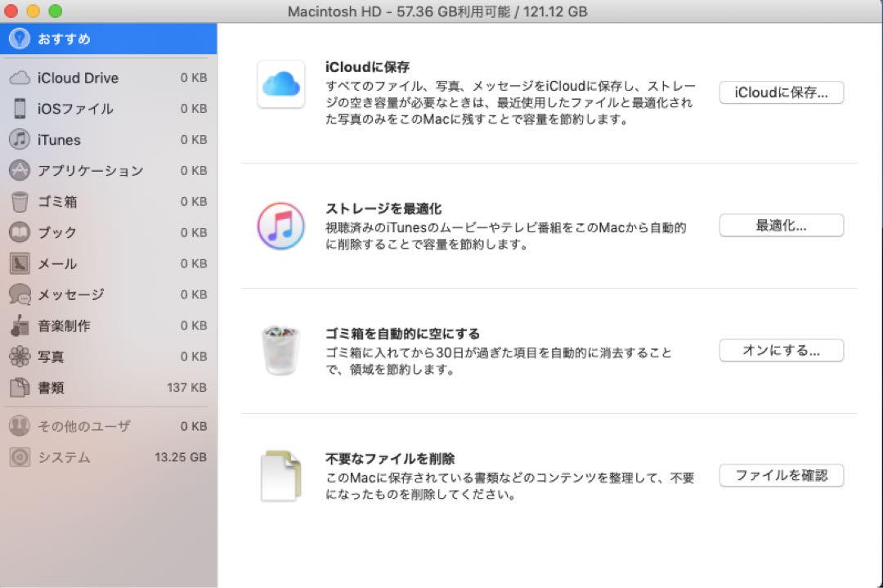This screenshot has height=588, width=883.
Task: Click the システム gear icon
Action: (x=20, y=457)
